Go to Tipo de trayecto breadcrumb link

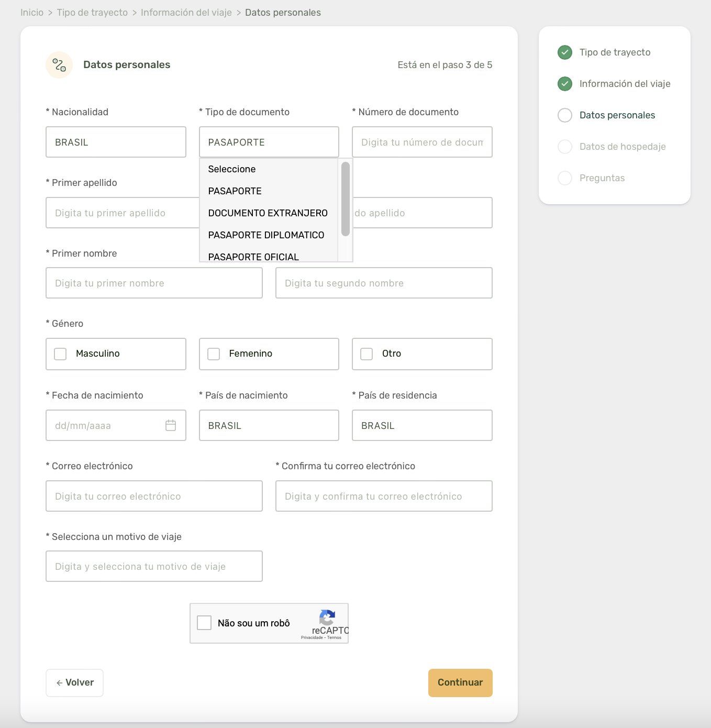(92, 13)
